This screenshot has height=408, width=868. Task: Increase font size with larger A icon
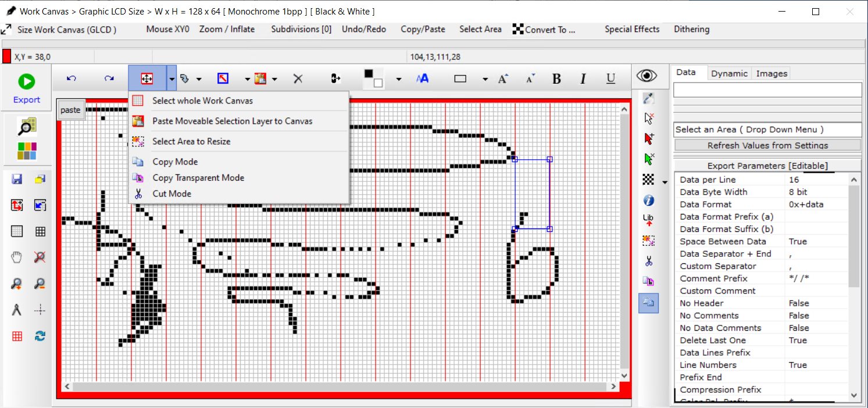tap(503, 78)
